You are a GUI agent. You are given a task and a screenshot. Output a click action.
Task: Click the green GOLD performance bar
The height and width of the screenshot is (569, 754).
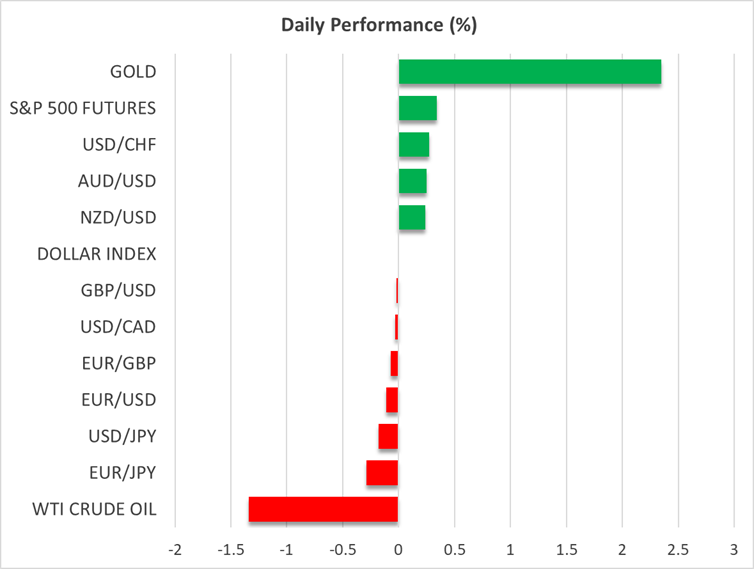pyautogui.click(x=529, y=72)
